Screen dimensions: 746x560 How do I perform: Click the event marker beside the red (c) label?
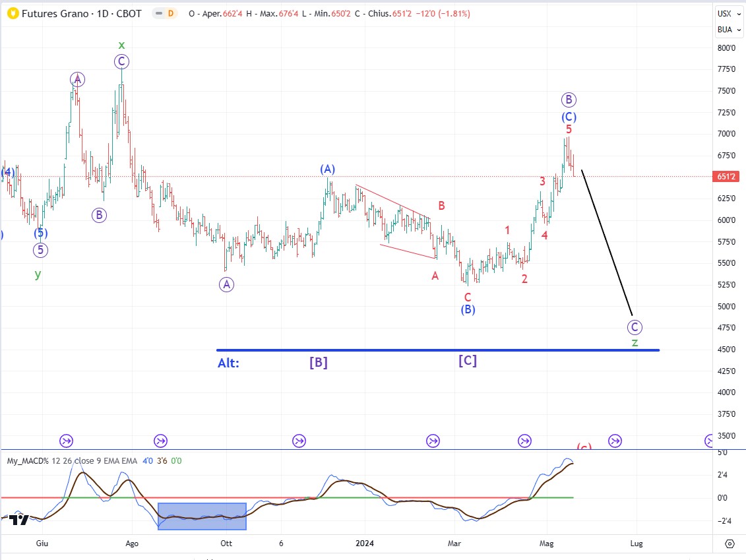tap(615, 441)
